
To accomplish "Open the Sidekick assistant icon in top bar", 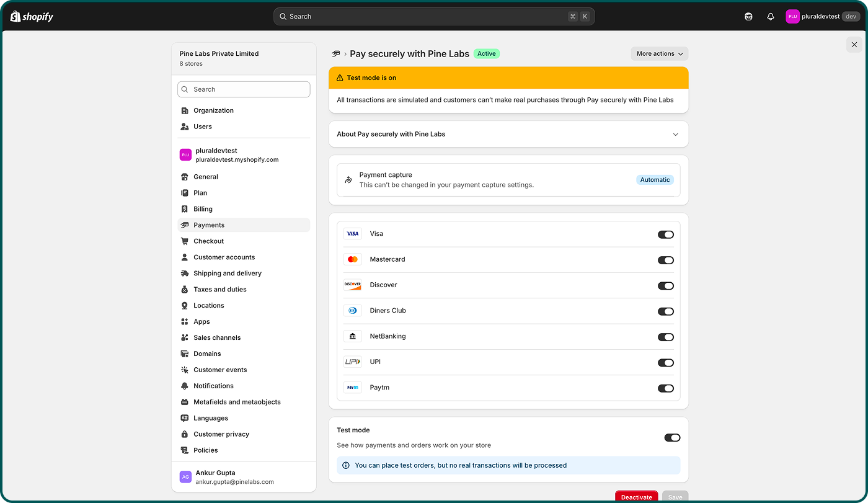I will (x=748, y=17).
